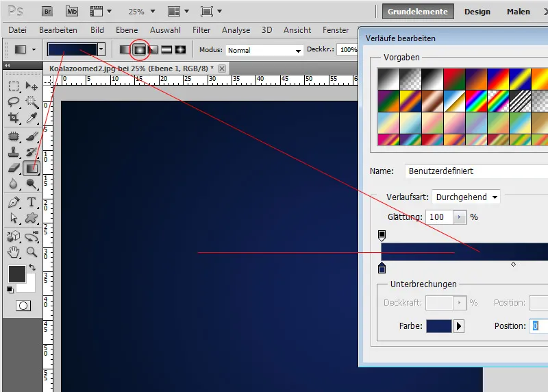
Task: Select the Rectangular Marquee tool
Action: tap(14, 86)
